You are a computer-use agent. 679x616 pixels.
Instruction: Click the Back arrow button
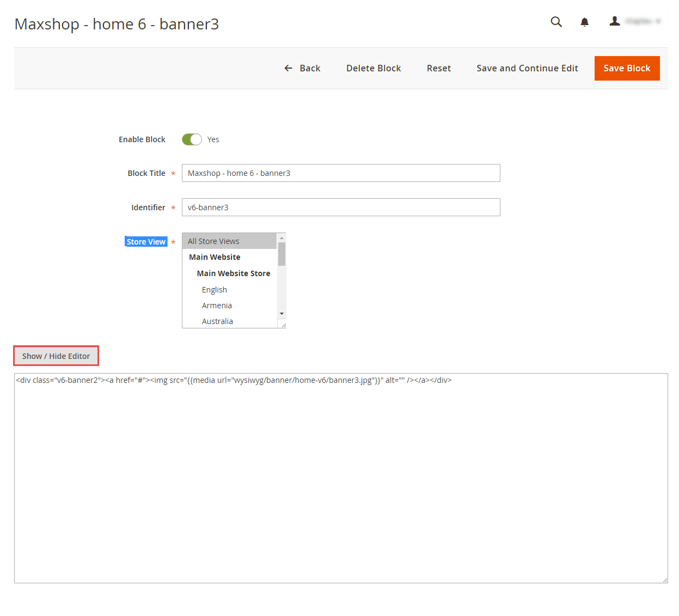point(302,68)
